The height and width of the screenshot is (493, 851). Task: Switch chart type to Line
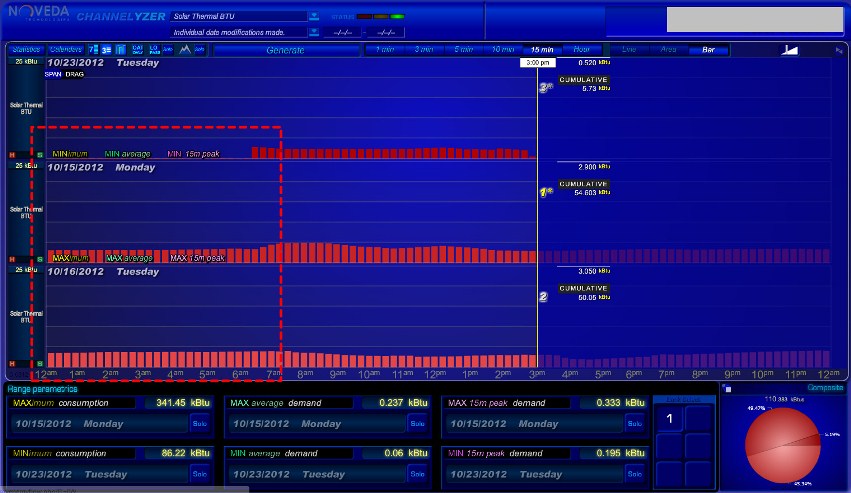click(x=629, y=49)
